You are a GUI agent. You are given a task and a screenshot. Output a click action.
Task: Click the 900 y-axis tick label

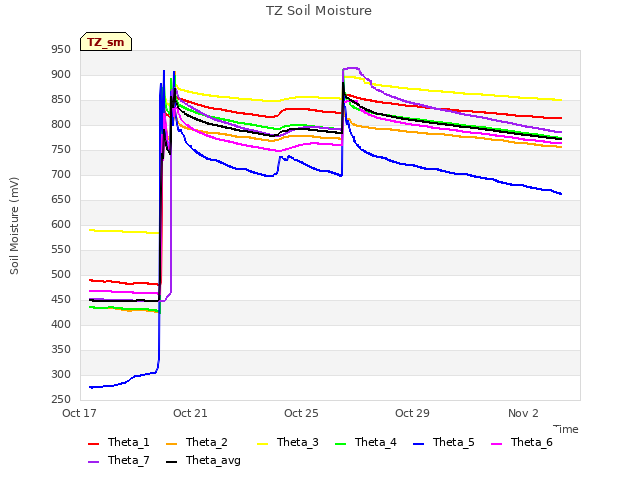[61, 75]
